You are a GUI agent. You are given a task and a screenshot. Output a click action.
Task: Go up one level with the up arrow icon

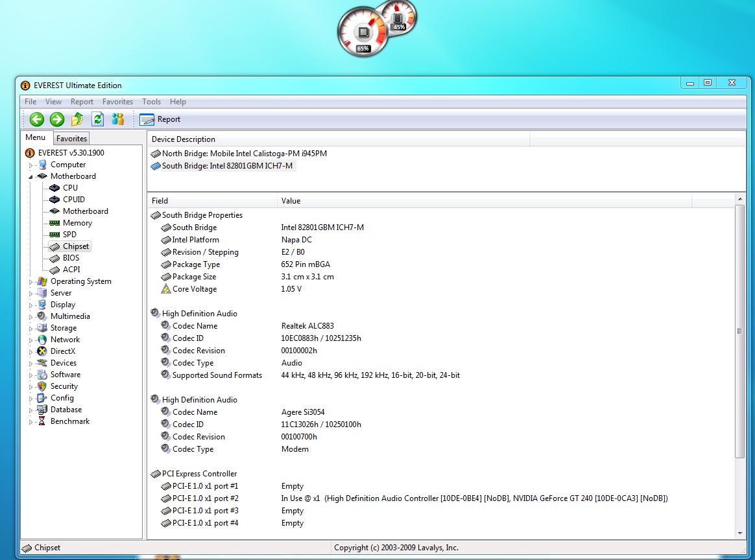point(77,119)
